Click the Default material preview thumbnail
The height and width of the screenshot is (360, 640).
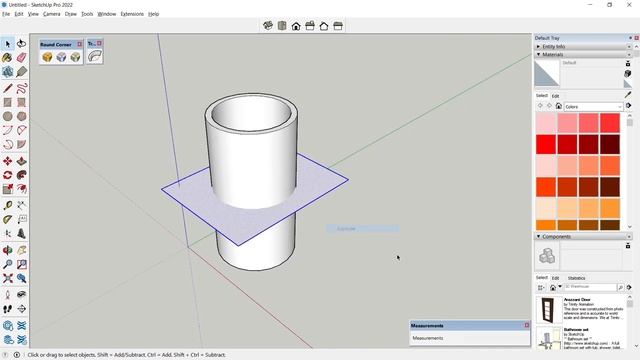pos(547,73)
